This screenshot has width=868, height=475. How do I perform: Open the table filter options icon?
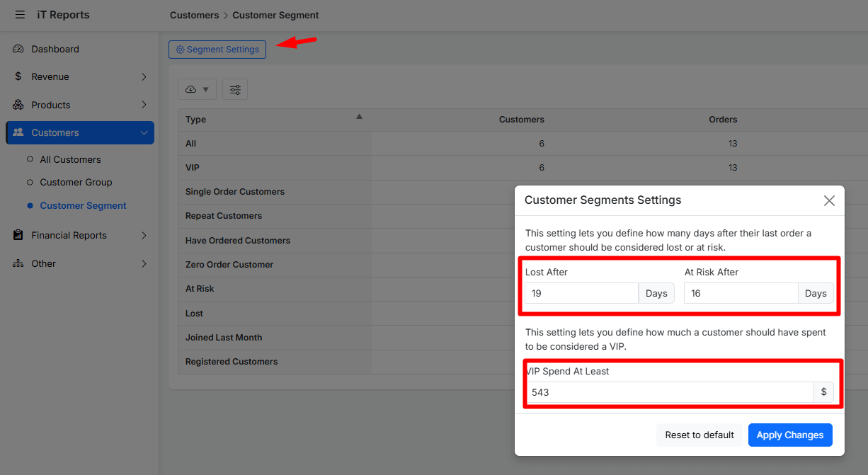pyautogui.click(x=235, y=89)
